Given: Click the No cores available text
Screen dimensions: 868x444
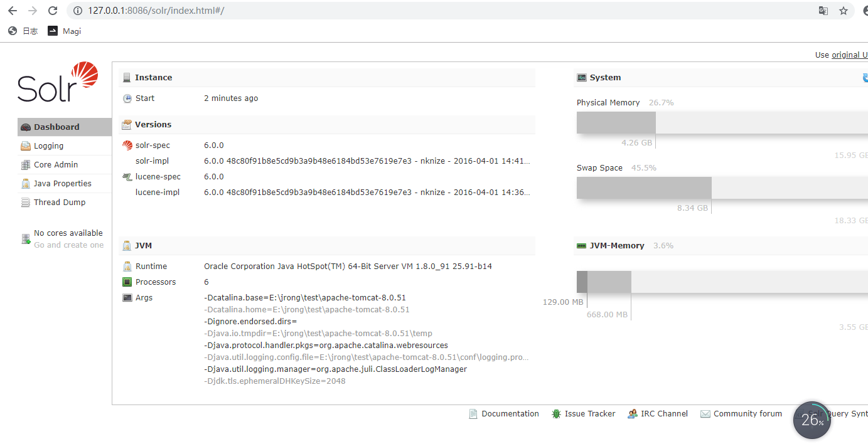Looking at the screenshot, I should (x=68, y=233).
